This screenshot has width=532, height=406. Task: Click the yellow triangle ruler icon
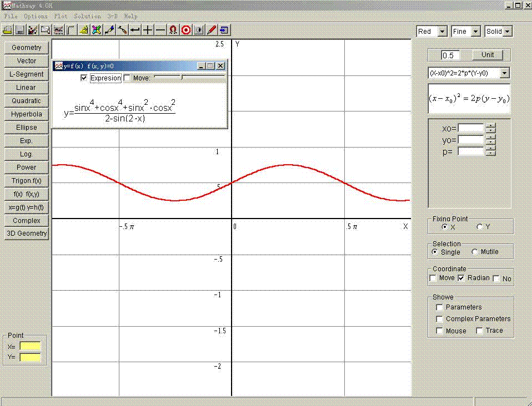pyautogui.click(x=84, y=30)
